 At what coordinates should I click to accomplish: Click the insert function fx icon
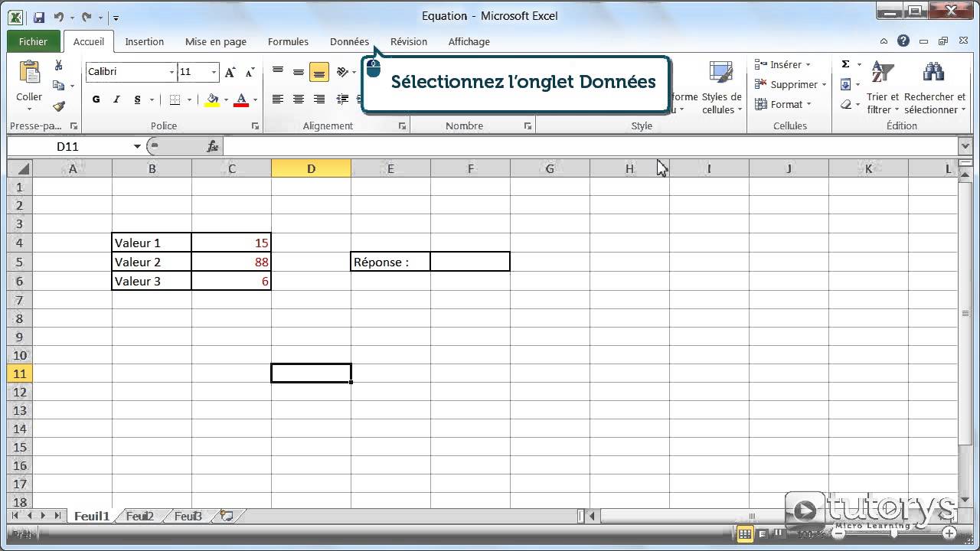point(213,146)
